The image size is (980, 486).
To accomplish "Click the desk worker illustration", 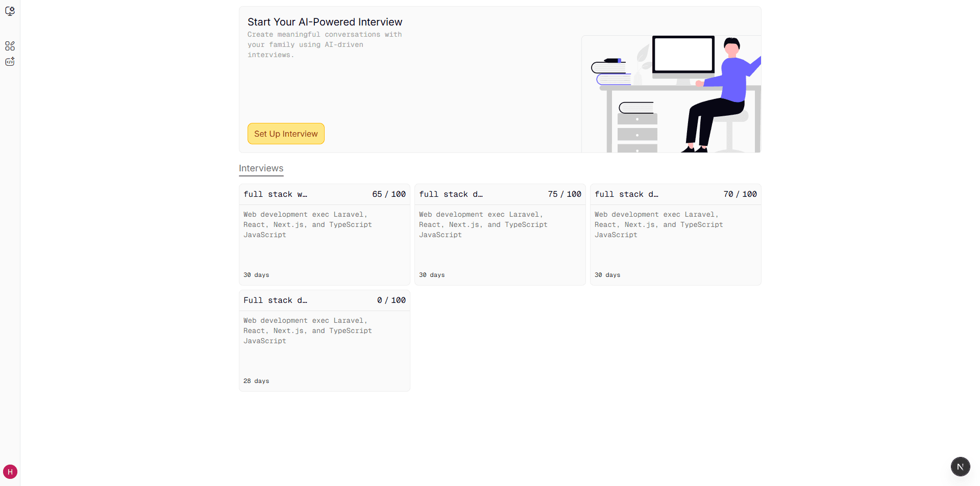I will (x=671, y=94).
